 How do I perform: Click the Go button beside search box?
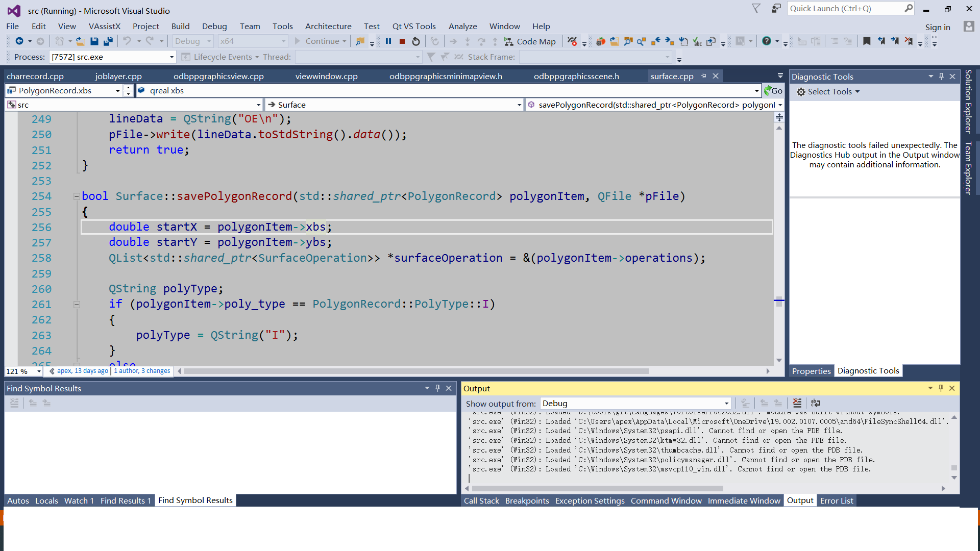773,91
